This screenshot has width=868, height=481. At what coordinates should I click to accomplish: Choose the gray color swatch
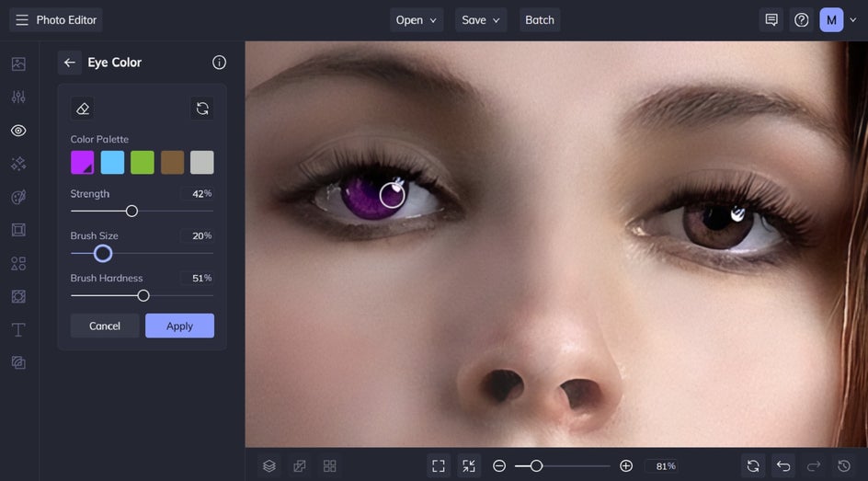pyautogui.click(x=202, y=163)
